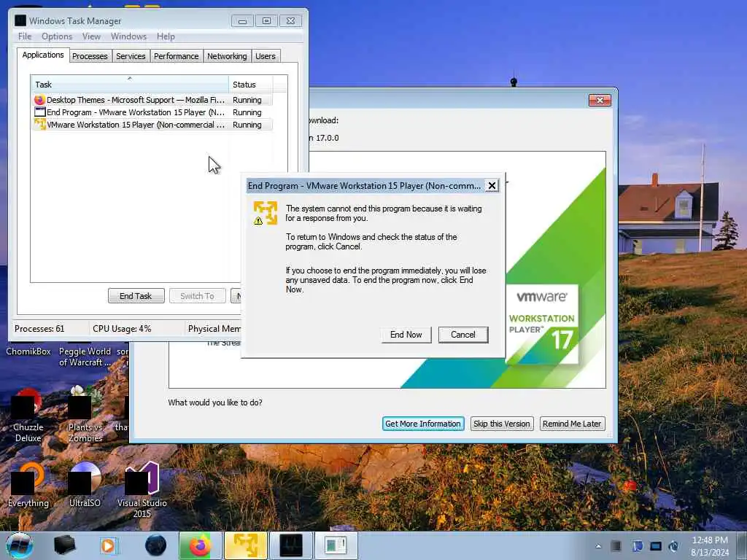747x560 pixels.
Task: Show hidden system tray icons arrow
Action: click(x=598, y=546)
